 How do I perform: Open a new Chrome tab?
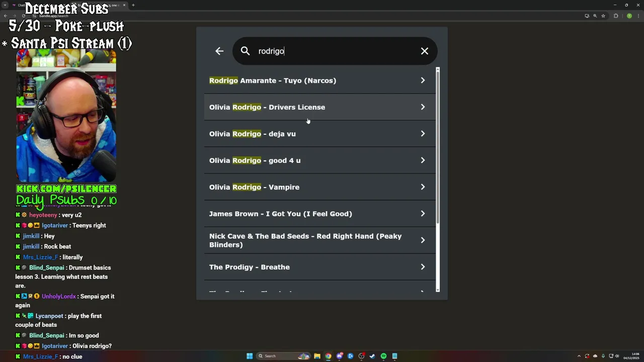pyautogui.click(x=133, y=5)
